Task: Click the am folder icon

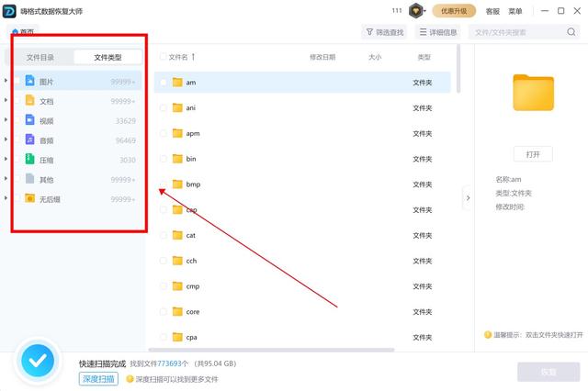Action: click(x=177, y=82)
